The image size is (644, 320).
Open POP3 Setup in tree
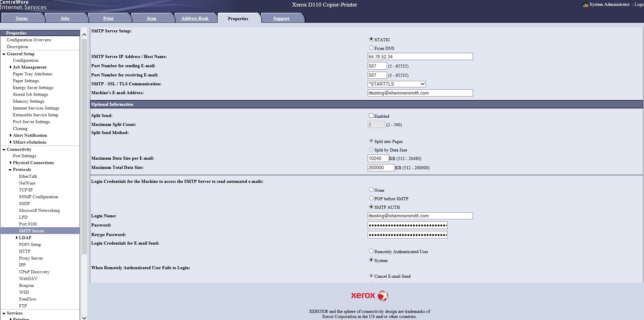30,245
